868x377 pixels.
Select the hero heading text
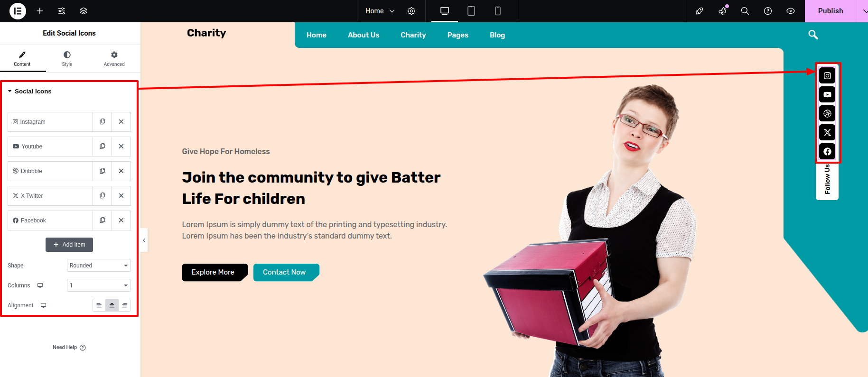coord(311,188)
